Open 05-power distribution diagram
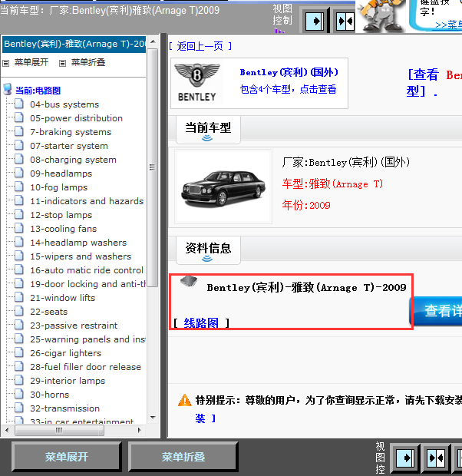The height and width of the screenshot is (476, 462). tap(76, 118)
